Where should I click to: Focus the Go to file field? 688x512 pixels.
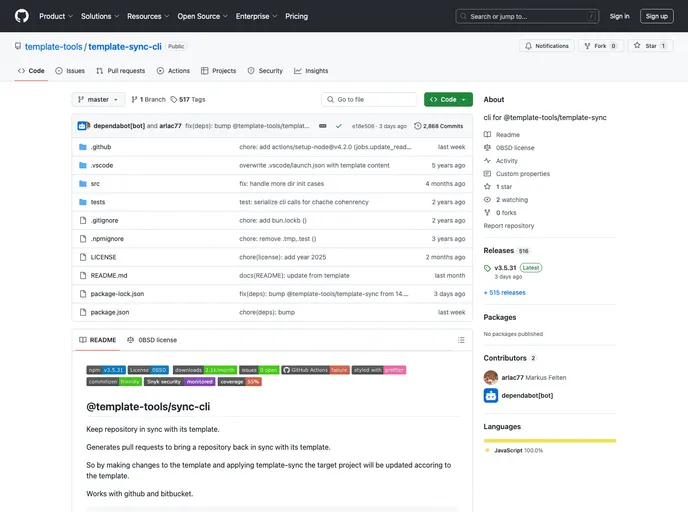pos(369,100)
